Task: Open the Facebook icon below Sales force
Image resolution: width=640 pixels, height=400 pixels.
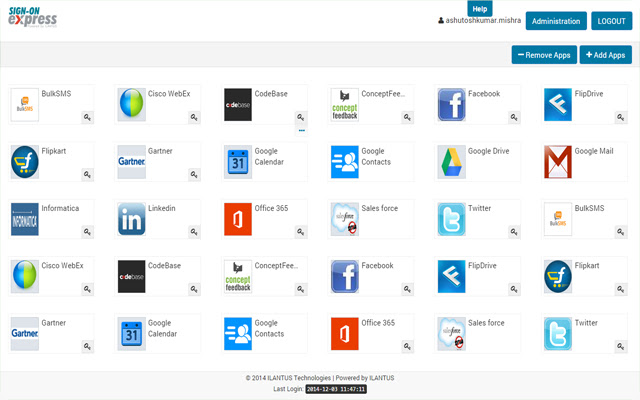Action: pos(344,277)
